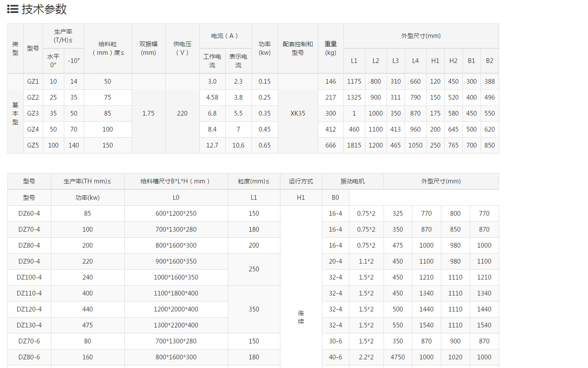Viewport: 588px width, 368px height.
Task: Click the 振动电机 column header
Action: pos(352,182)
